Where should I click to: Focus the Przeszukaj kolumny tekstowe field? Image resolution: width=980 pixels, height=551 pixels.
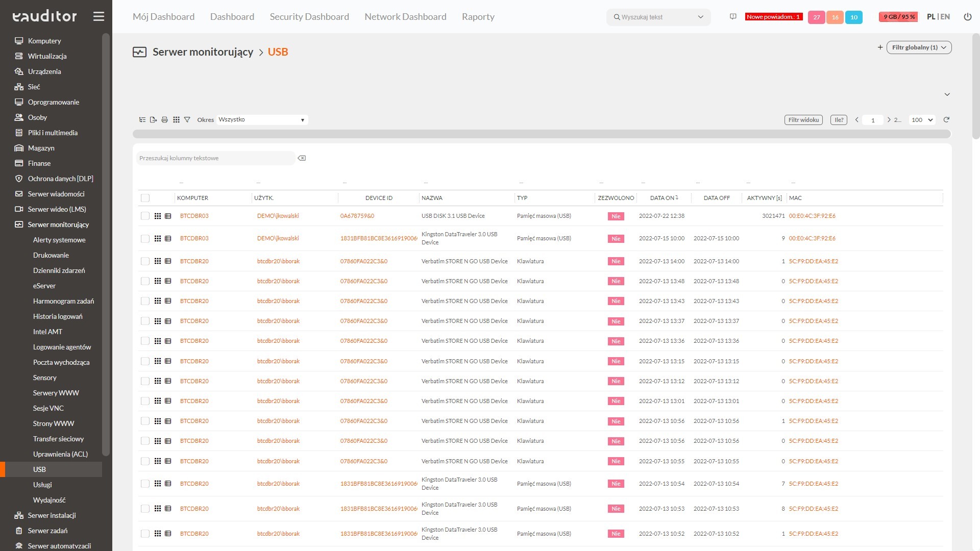click(x=215, y=158)
